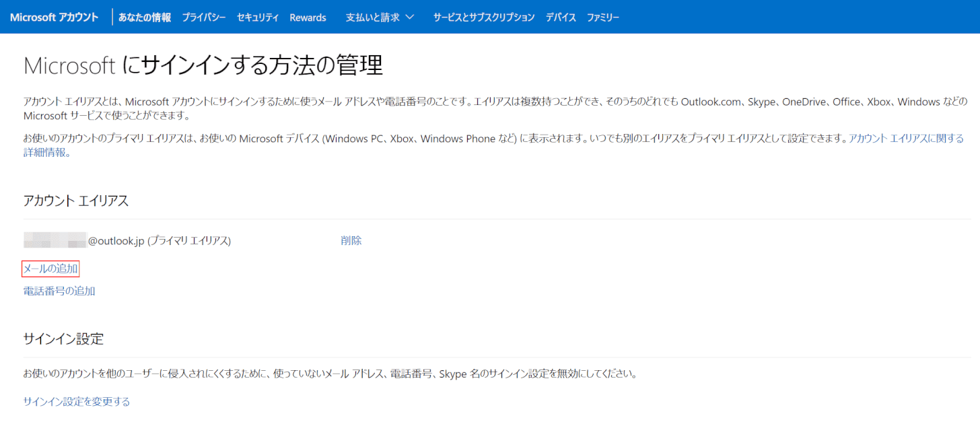Open サービスとサブスクリプション in the header
Screen dimensions: 980x422
(484, 17)
